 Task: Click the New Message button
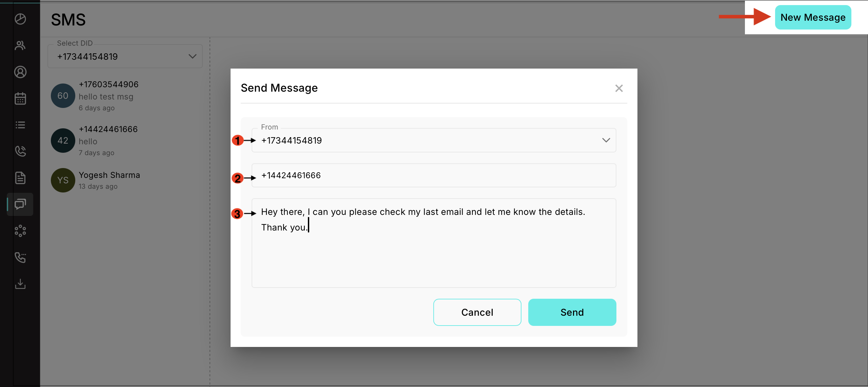click(x=813, y=17)
